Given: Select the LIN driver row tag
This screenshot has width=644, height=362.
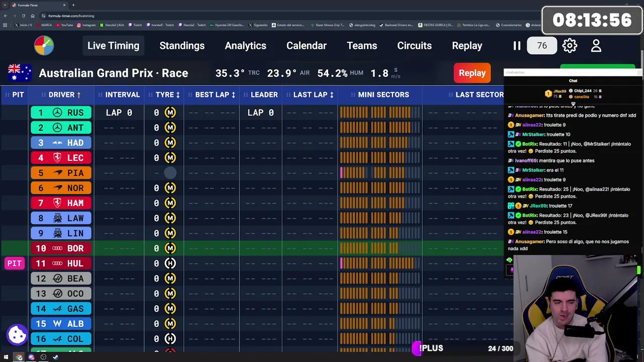Looking at the screenshot, I should (x=61, y=233).
